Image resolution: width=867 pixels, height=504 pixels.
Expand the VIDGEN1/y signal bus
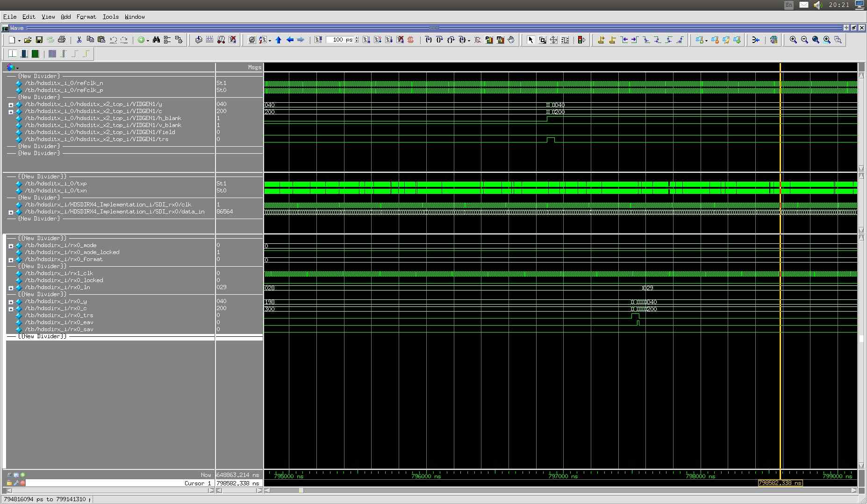point(11,105)
